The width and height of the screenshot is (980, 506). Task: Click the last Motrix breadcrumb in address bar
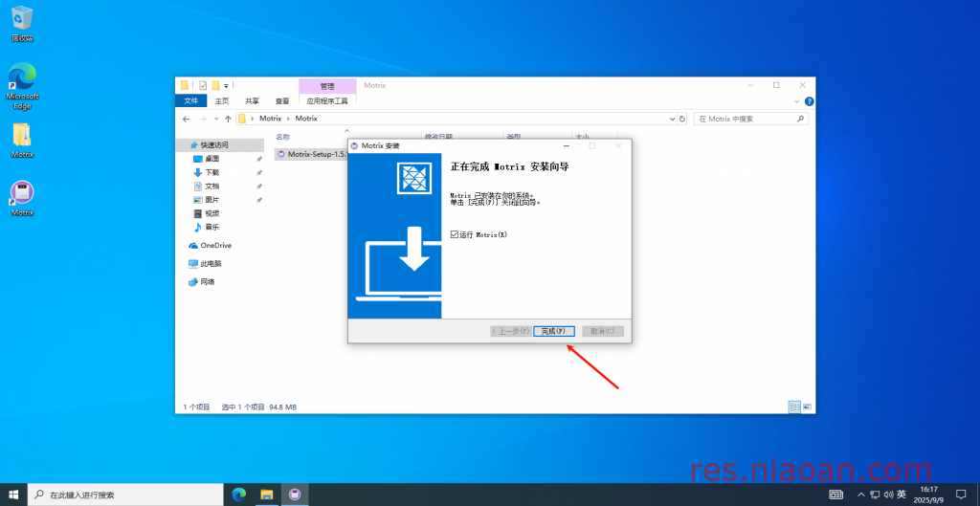(306, 118)
